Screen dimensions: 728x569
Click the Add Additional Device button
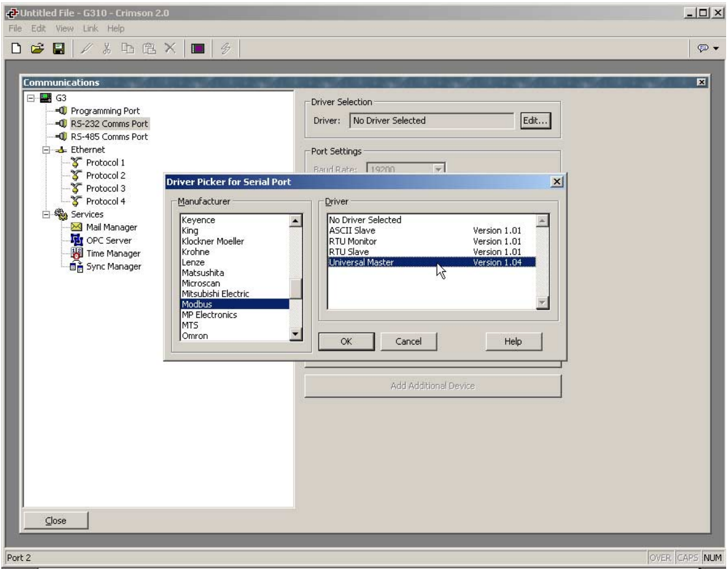point(432,386)
